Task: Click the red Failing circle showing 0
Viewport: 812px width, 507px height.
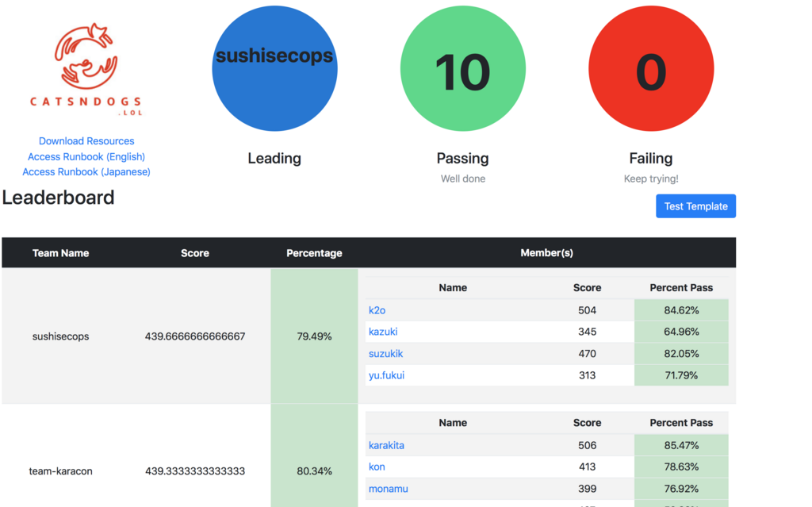Action: point(651,68)
